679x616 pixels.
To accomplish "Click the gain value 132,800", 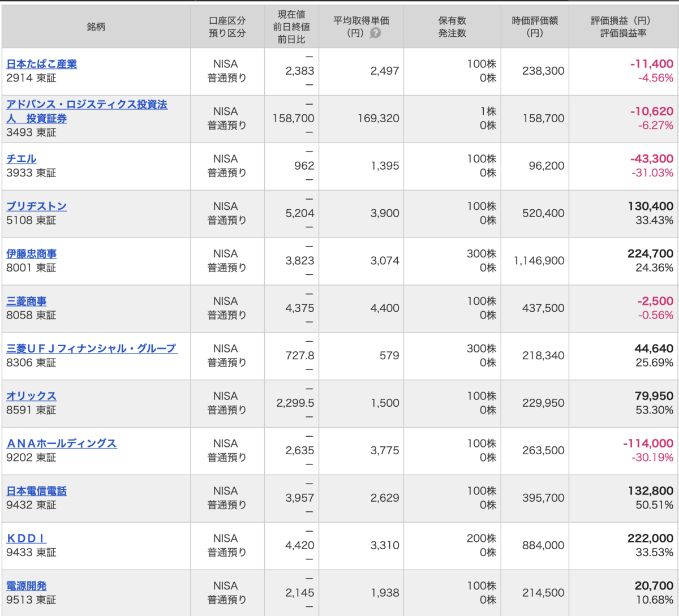I will pyautogui.click(x=651, y=491).
